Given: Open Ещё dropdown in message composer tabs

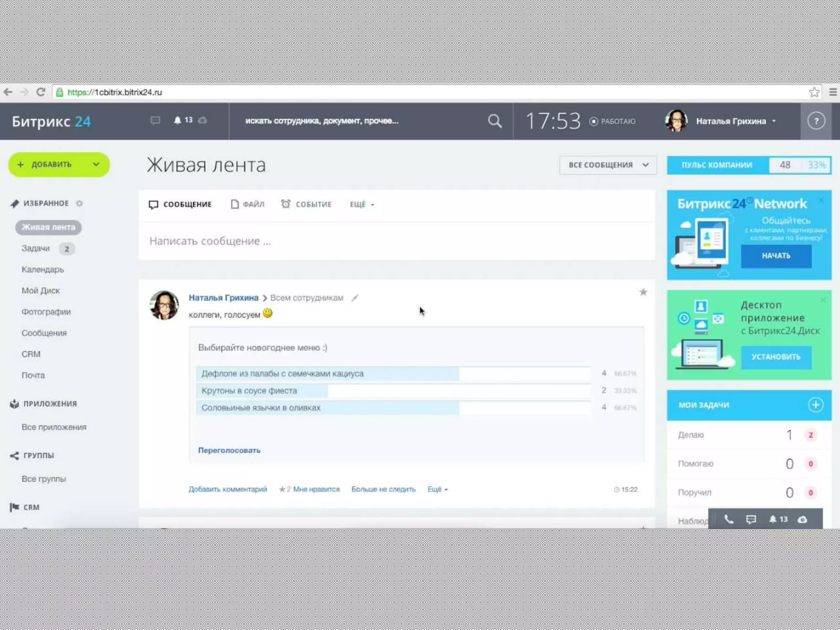Looking at the screenshot, I should tap(361, 204).
